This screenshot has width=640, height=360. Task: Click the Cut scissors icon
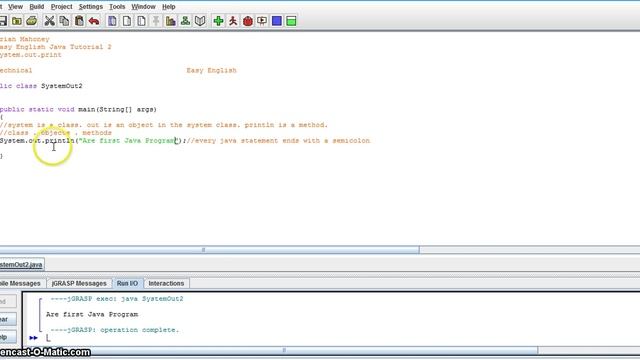click(49, 21)
